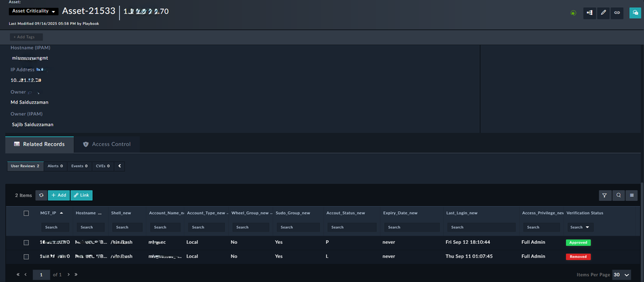Click the pencil edit record icon
This screenshot has height=282, width=644.
pos(603,12)
